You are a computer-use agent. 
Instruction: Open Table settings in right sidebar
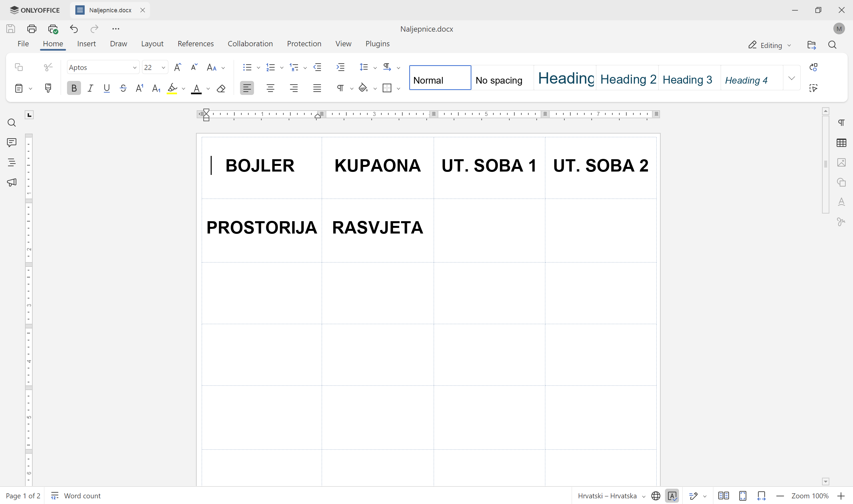[x=841, y=143]
